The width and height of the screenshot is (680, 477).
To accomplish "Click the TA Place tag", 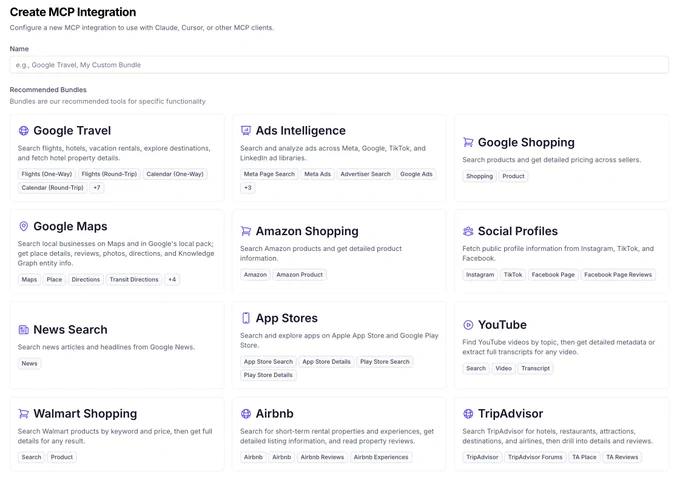I will [584, 457].
